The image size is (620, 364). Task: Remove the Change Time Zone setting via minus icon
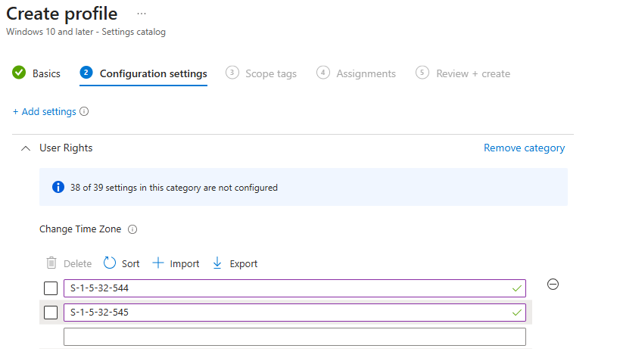(x=553, y=285)
